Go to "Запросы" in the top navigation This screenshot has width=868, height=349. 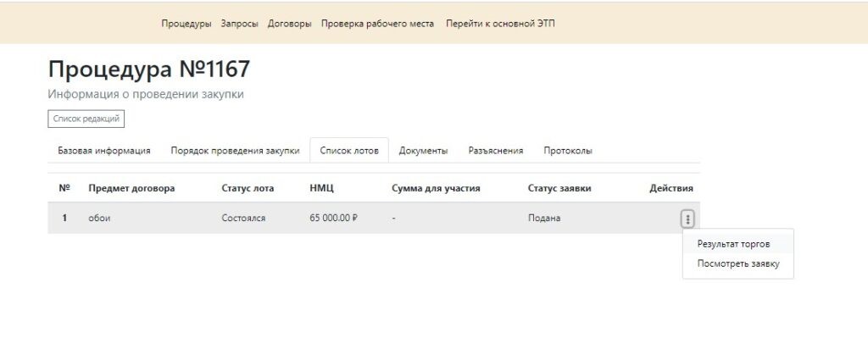click(239, 24)
